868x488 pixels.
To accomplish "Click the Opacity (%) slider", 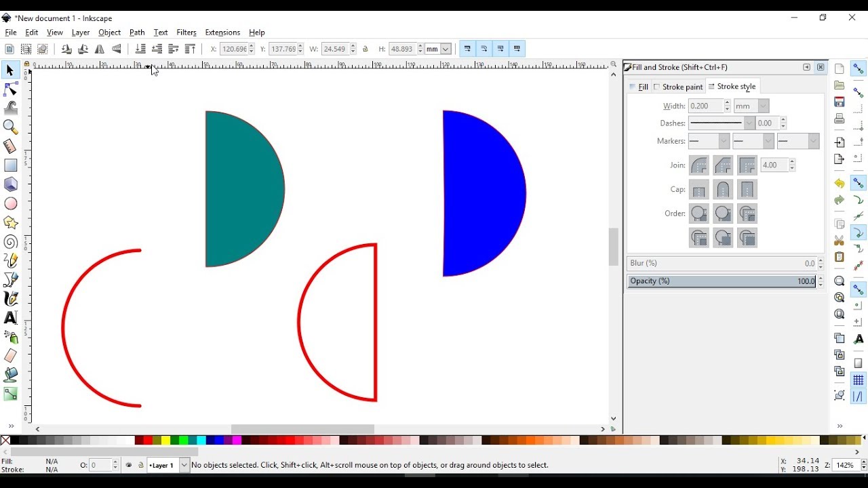I will coord(722,281).
